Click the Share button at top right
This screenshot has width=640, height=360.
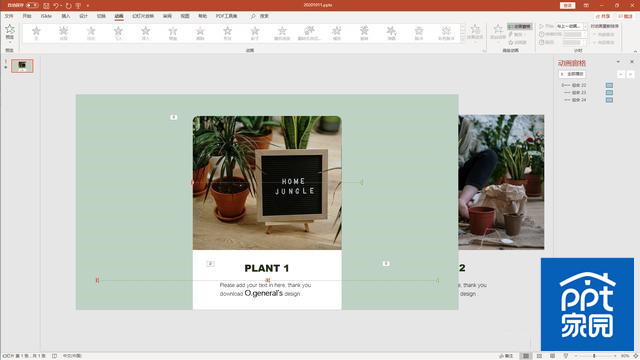[x=603, y=16]
